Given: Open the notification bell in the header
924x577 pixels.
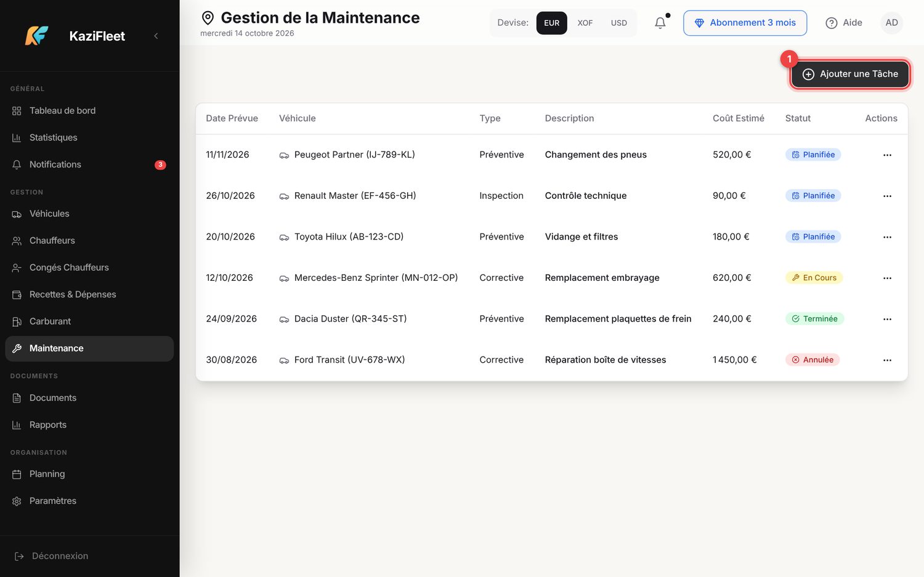Looking at the screenshot, I should point(660,23).
